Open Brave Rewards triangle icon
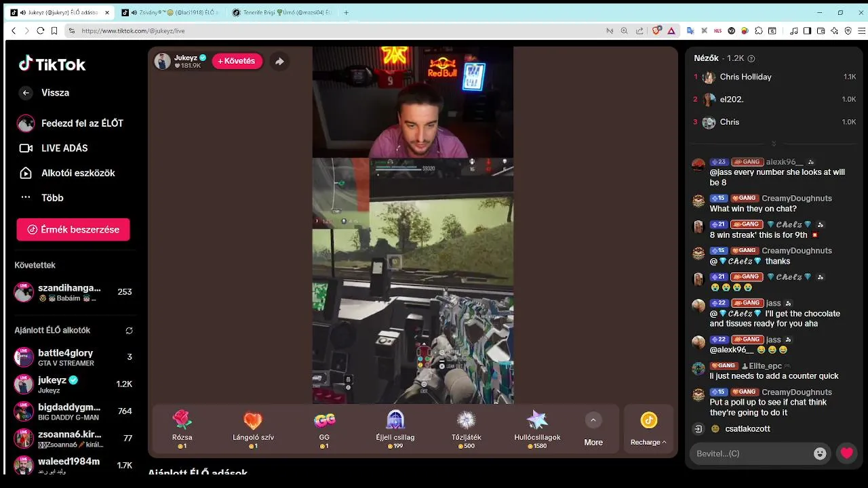Screen dimensions: 868x488 tap(671, 30)
